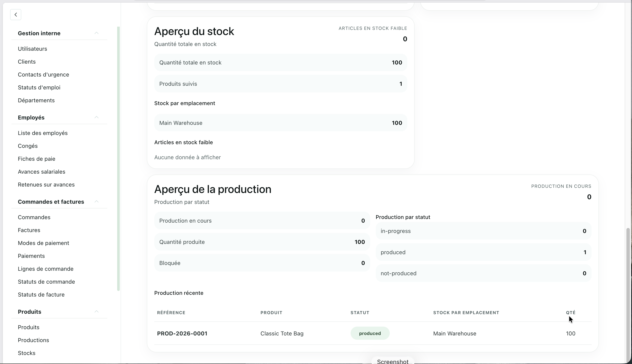Click Main Warehouse in the production table

[455, 333]
